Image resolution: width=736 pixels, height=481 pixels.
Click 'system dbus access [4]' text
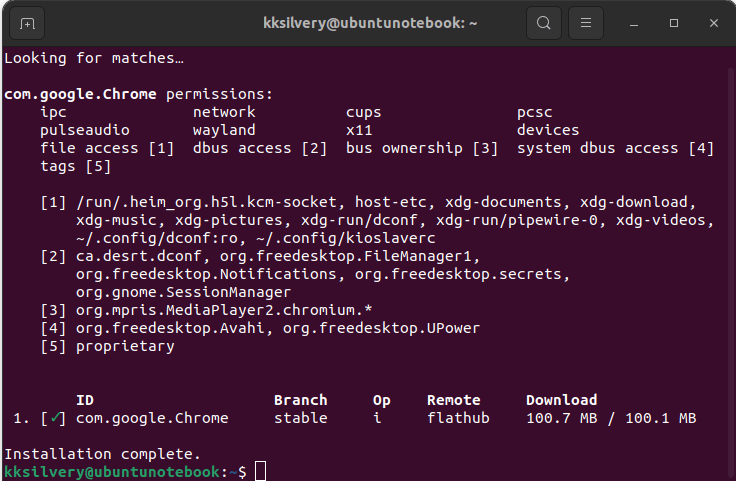coord(615,148)
